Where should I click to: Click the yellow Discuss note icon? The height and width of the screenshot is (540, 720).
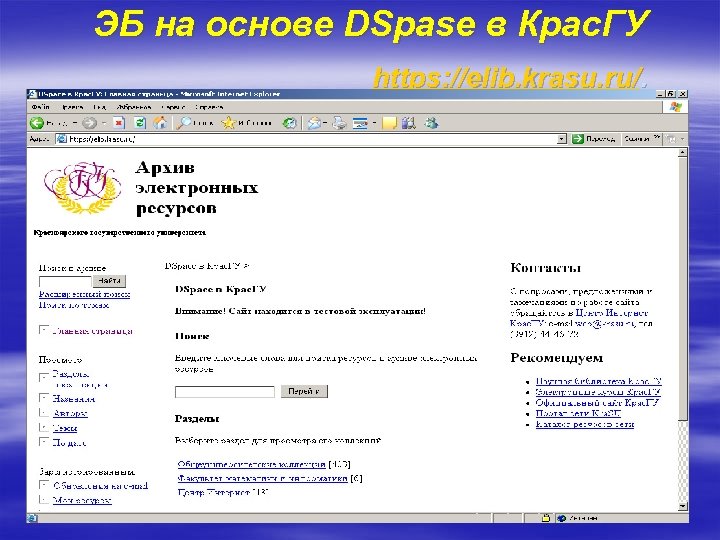tap(389, 123)
